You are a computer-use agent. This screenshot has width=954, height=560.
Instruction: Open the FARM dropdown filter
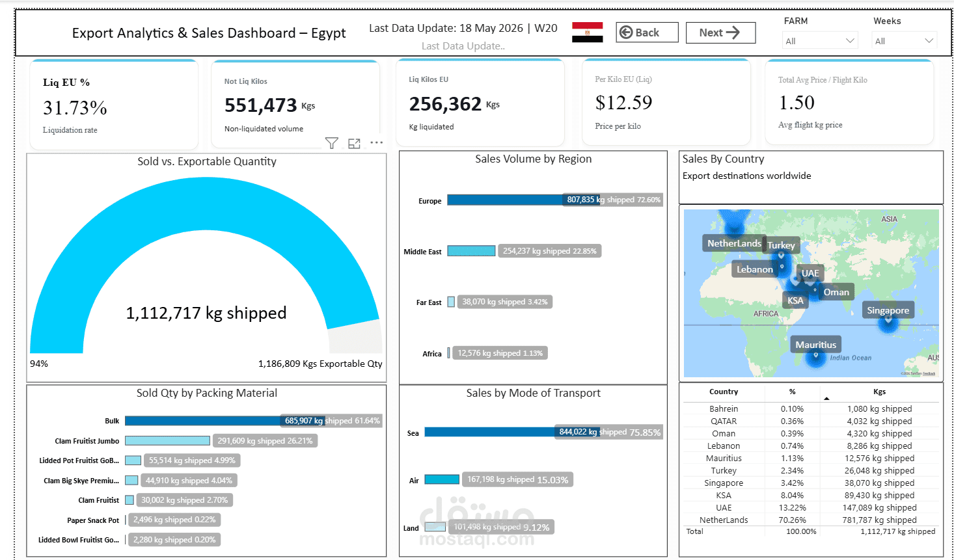pyautogui.click(x=820, y=40)
